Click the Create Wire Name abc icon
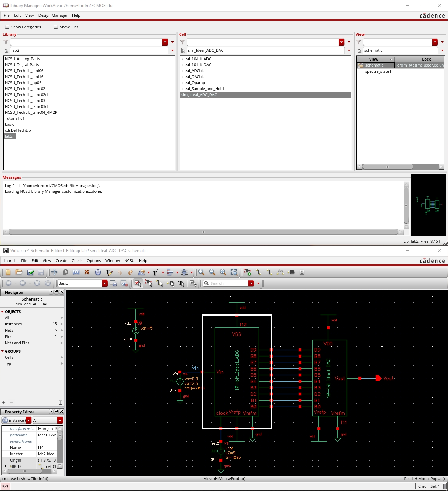448x491 pixels. [x=280, y=272]
